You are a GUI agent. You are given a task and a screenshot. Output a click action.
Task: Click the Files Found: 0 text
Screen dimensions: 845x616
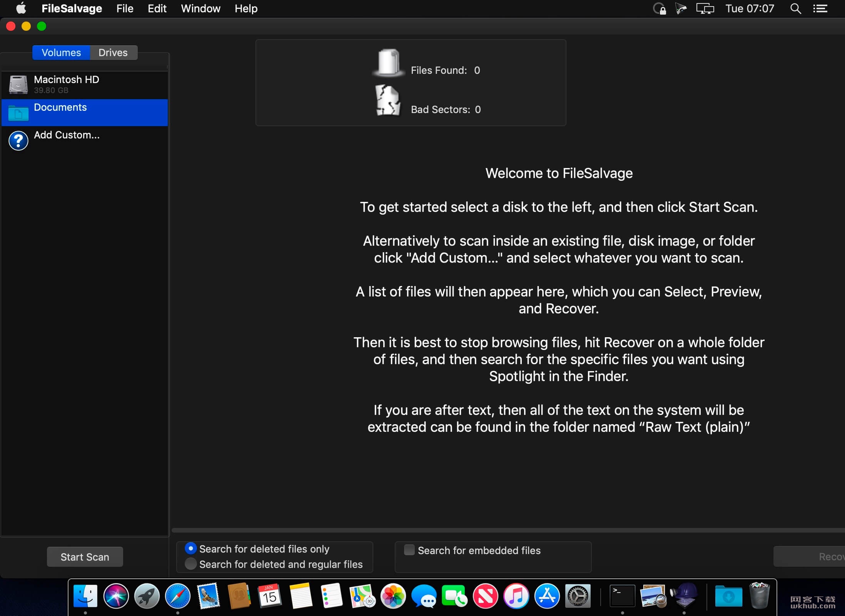coord(446,70)
